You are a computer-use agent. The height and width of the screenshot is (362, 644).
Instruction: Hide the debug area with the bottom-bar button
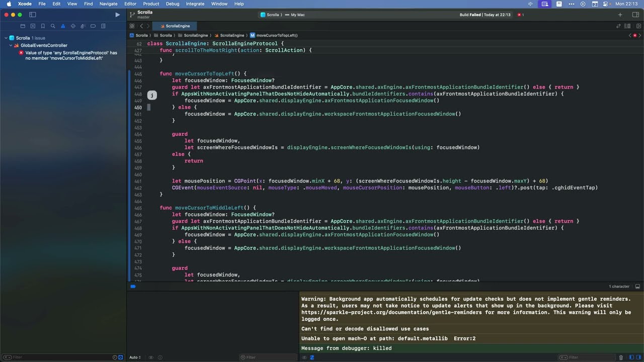pyautogui.click(x=637, y=287)
